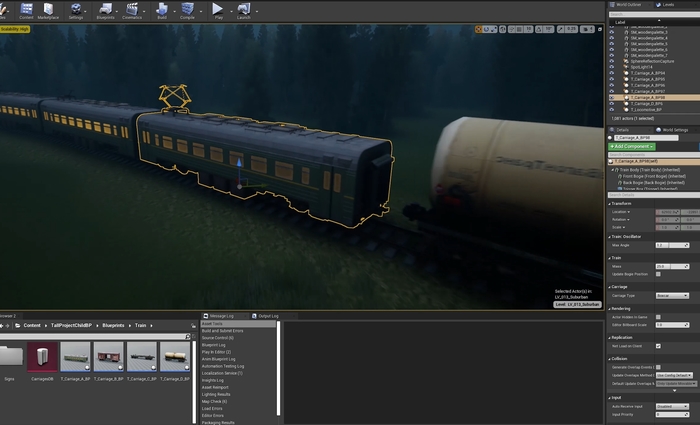Screen dimensions: 700x425
Task: Toggle Update Bogie Position checkbox
Action: click(658, 274)
